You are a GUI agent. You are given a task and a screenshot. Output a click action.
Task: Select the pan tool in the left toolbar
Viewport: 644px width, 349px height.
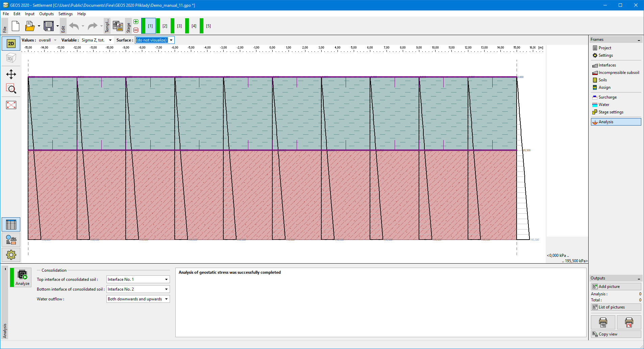[x=11, y=75]
